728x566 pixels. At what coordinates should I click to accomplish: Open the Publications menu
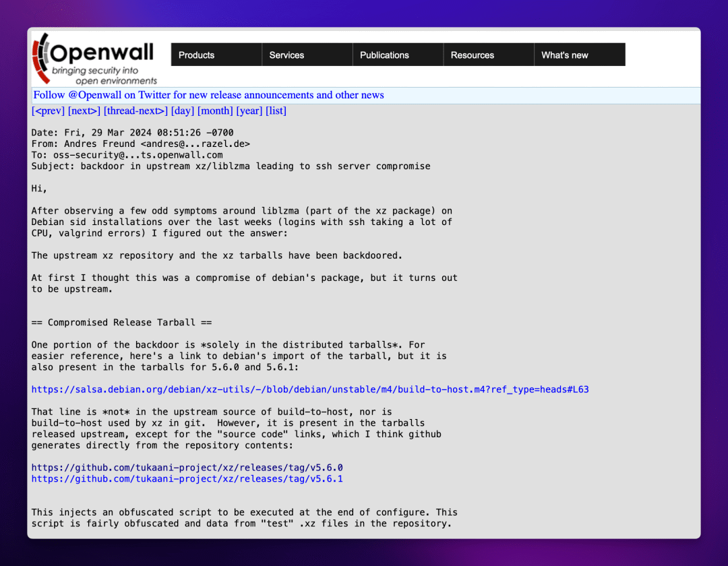coord(398,55)
